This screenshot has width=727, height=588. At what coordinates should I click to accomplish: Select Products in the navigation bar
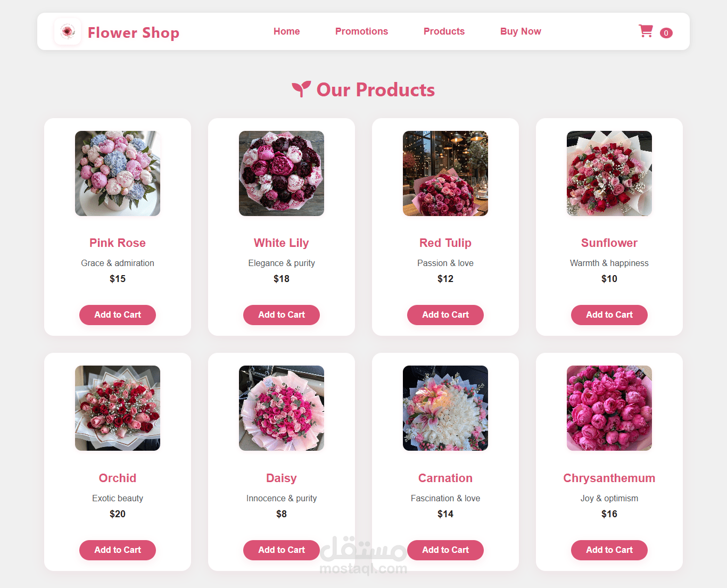click(444, 31)
